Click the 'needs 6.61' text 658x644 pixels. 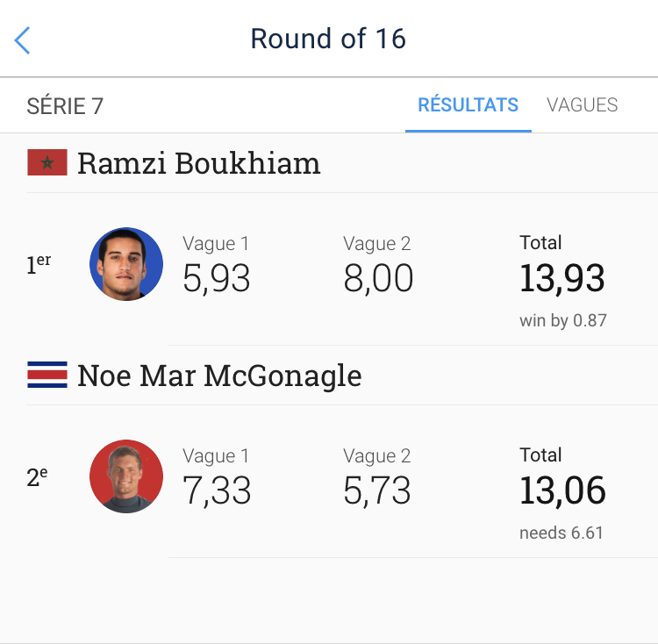pos(561,533)
